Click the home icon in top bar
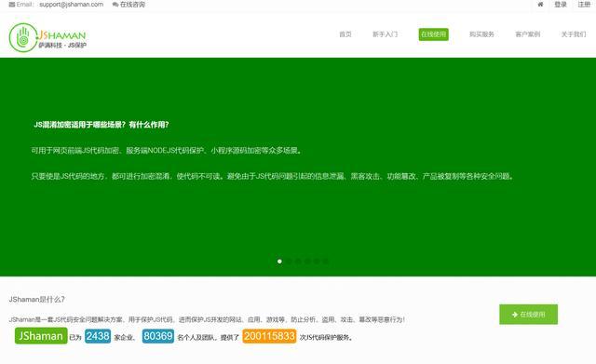Viewport: 596px width, 364px height. click(540, 5)
